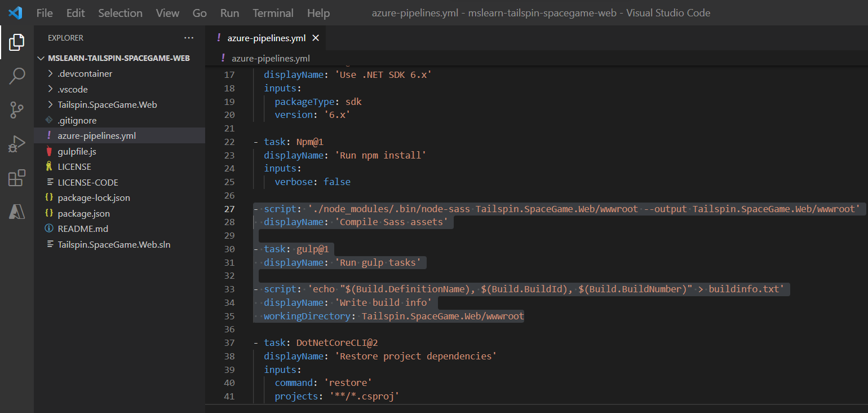Image resolution: width=868 pixels, height=413 pixels.
Task: Click line number 37 in the gutter
Action: pyautogui.click(x=229, y=342)
